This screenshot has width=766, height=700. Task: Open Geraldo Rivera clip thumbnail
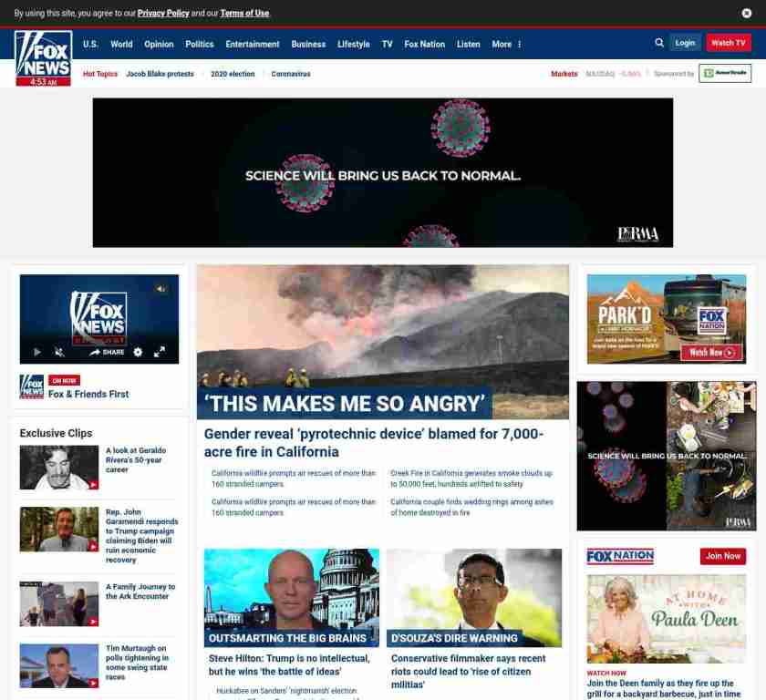click(x=59, y=468)
